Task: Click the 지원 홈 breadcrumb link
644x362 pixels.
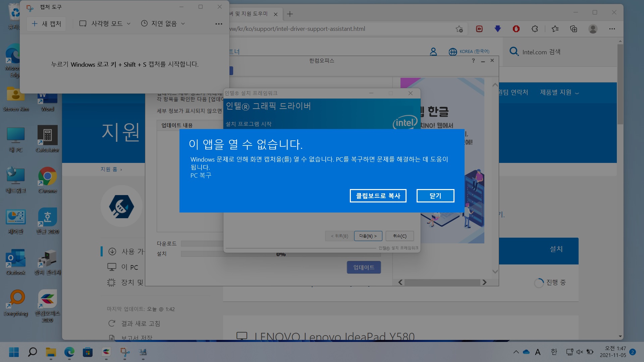Action: (x=109, y=169)
